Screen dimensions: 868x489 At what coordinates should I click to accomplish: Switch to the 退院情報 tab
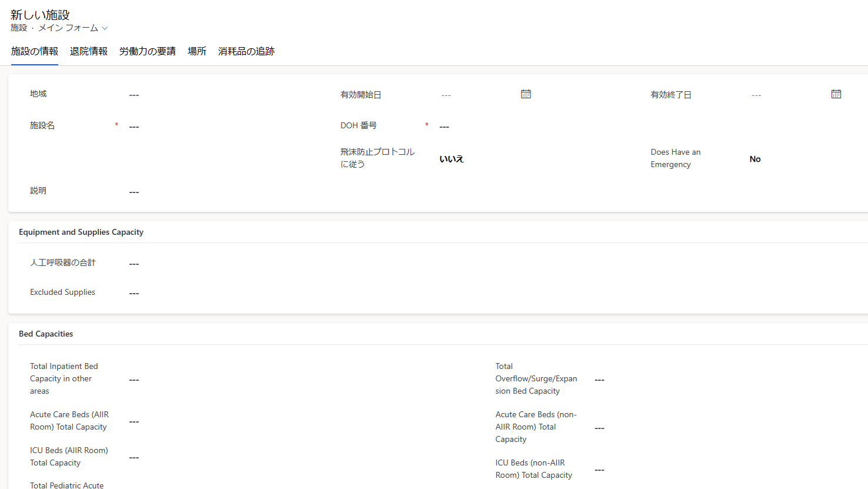point(89,52)
